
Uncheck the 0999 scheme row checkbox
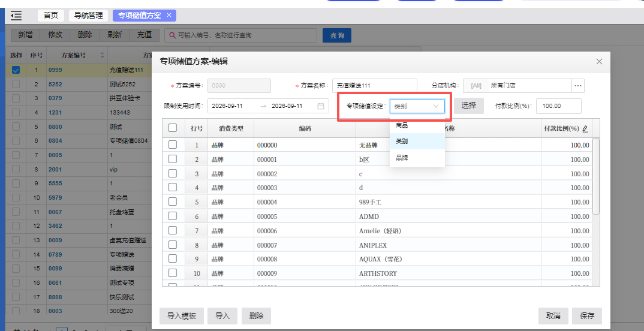tap(16, 70)
